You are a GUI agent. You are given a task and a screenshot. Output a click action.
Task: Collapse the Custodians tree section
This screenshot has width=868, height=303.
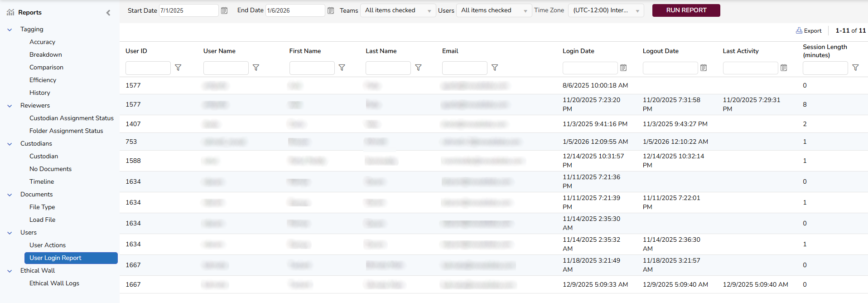click(10, 144)
